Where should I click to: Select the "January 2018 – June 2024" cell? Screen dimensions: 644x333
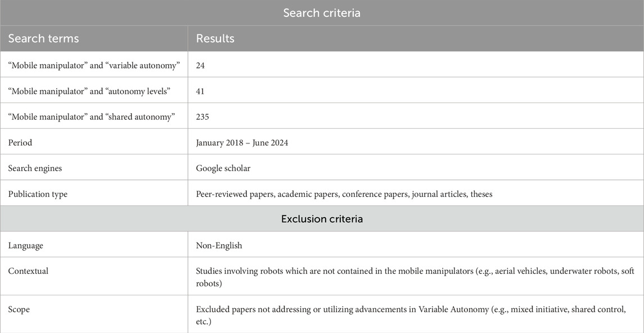(x=242, y=142)
